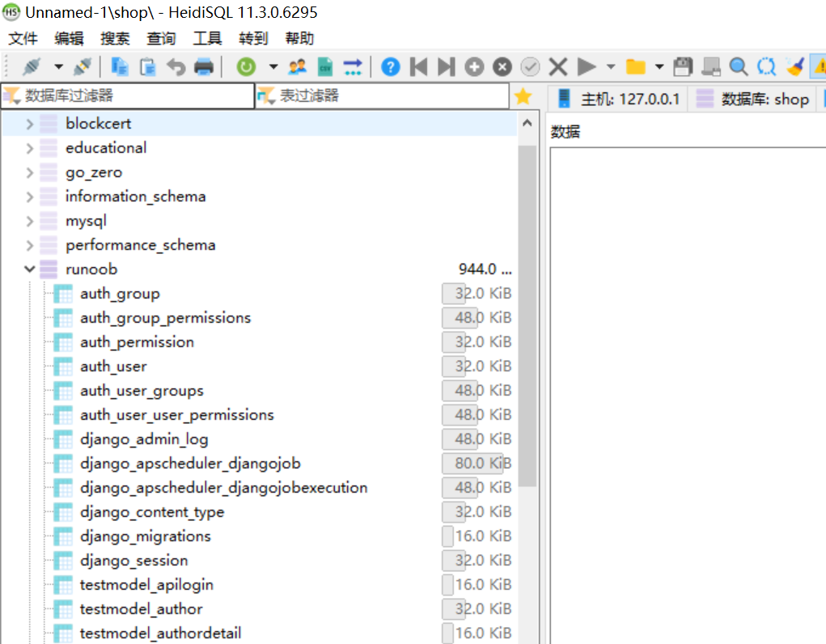Select the django_content_type table
The image size is (826, 644).
click(152, 512)
